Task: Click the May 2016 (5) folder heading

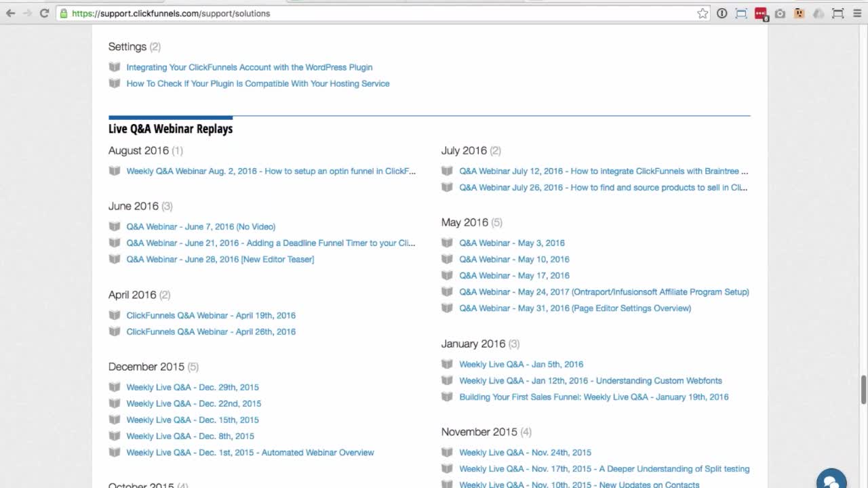Action: [x=472, y=222]
